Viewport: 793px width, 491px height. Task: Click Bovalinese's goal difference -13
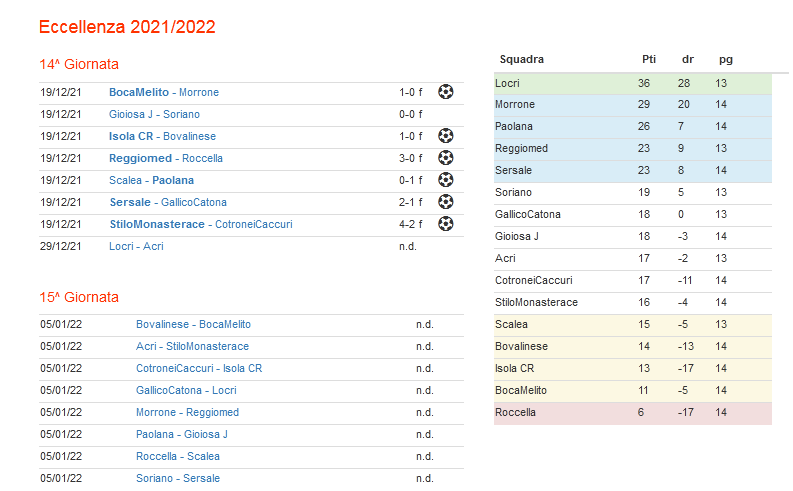[x=686, y=346]
